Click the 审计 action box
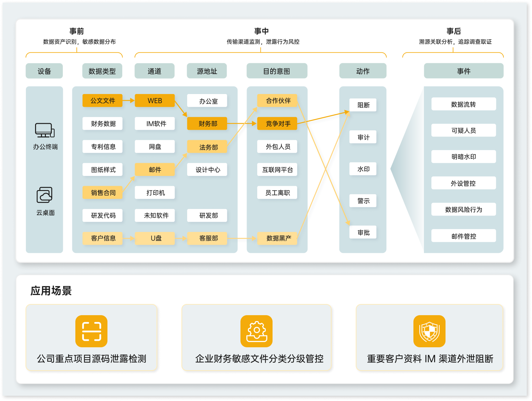Image resolution: width=532 pixels, height=401 pixels. click(x=363, y=137)
